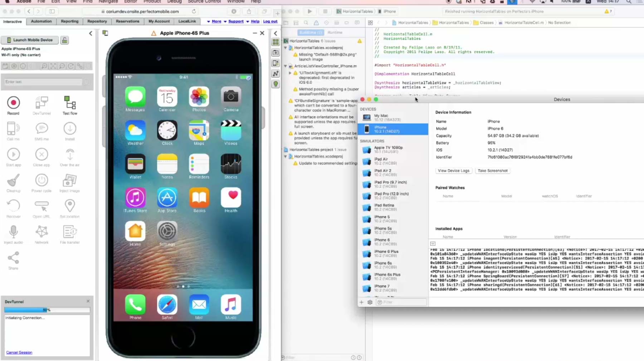Click the Enter text input field
Viewport: 644px width, 361px height.
pyautogui.click(x=43, y=82)
